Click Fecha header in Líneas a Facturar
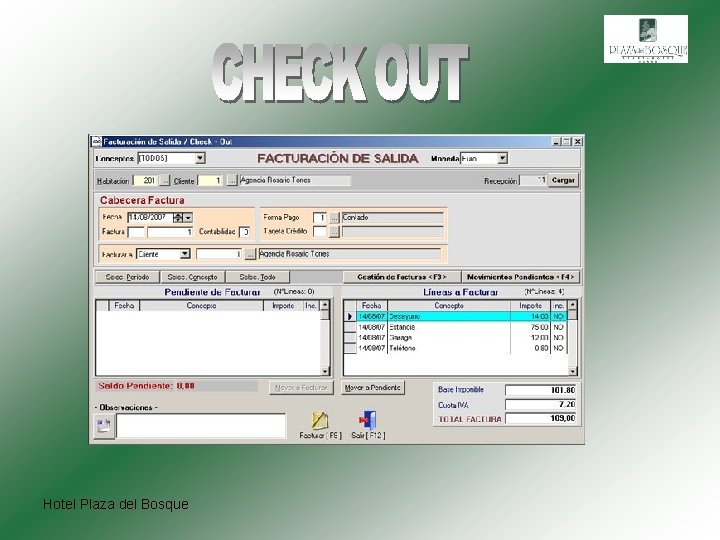The width and height of the screenshot is (720, 540). [371, 305]
